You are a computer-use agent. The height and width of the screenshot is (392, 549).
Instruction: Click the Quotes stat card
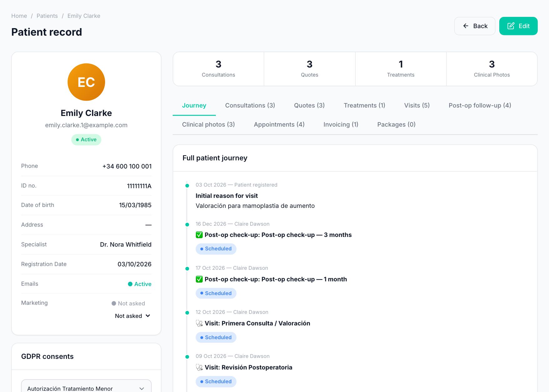[x=310, y=69]
